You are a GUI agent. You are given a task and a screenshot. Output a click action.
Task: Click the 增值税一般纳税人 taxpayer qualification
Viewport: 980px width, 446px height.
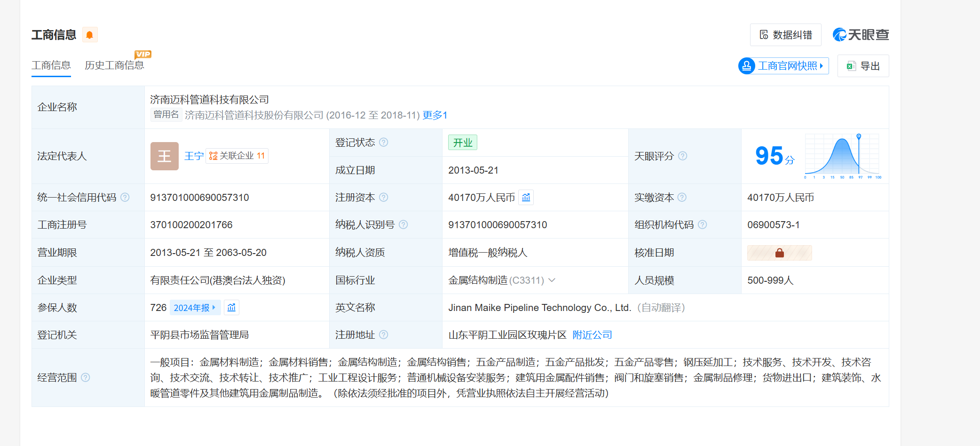(x=488, y=253)
